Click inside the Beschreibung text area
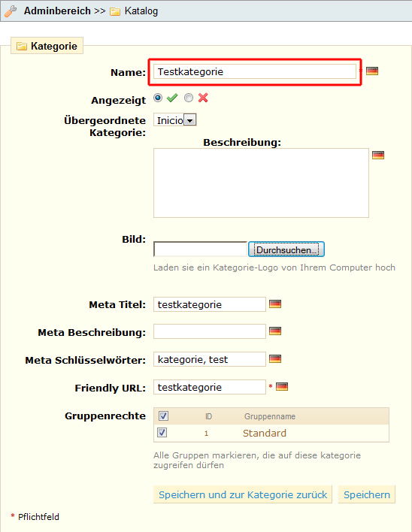Viewport: 412px width, 532px height. coord(261,183)
